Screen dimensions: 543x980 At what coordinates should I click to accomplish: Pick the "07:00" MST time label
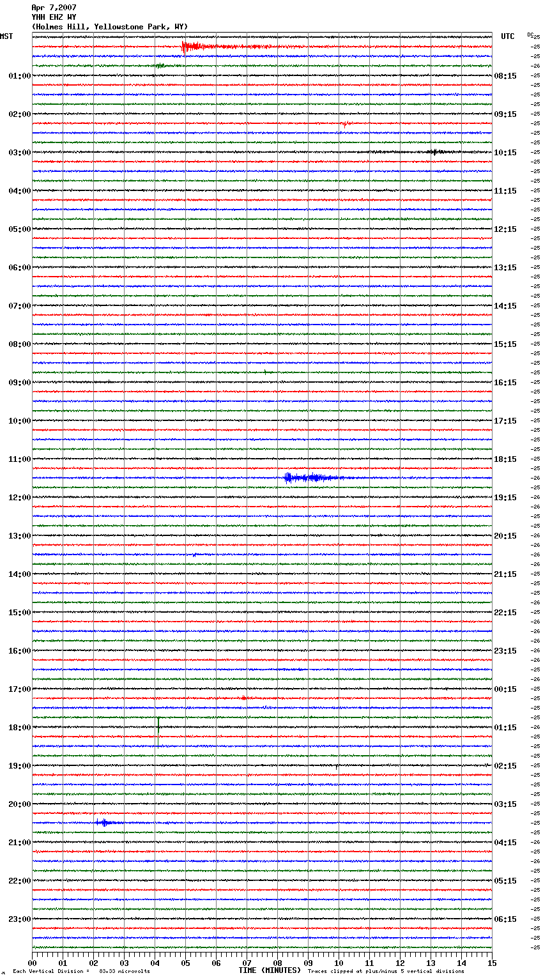[x=20, y=306]
